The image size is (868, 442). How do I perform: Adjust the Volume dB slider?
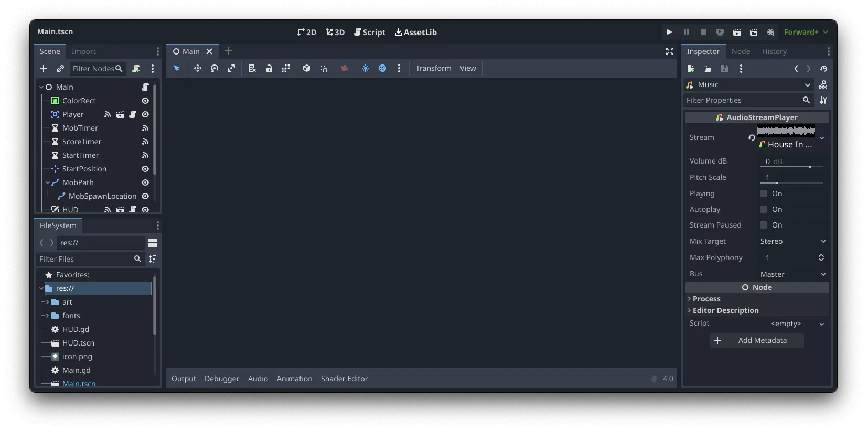[792, 167]
